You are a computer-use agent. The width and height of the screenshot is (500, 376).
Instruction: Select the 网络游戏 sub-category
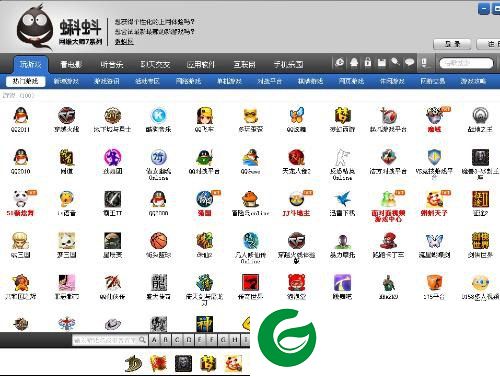[x=188, y=81]
